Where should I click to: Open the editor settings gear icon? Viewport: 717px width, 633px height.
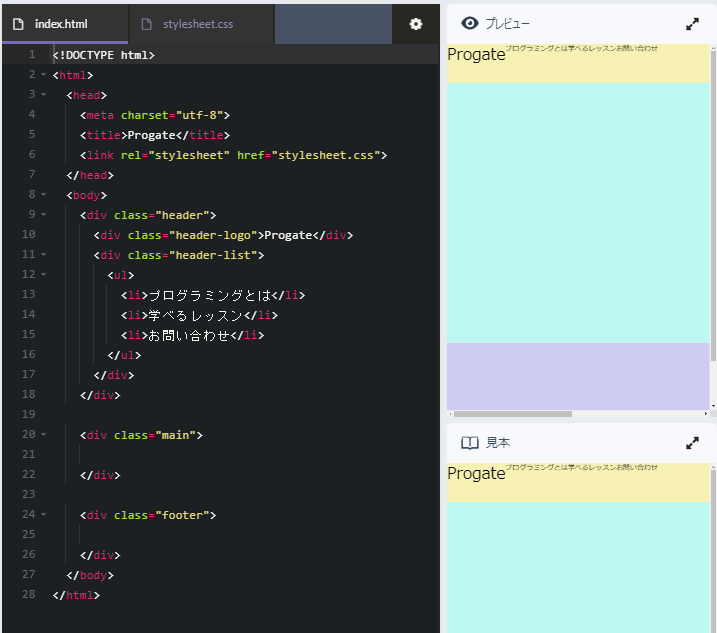click(415, 24)
